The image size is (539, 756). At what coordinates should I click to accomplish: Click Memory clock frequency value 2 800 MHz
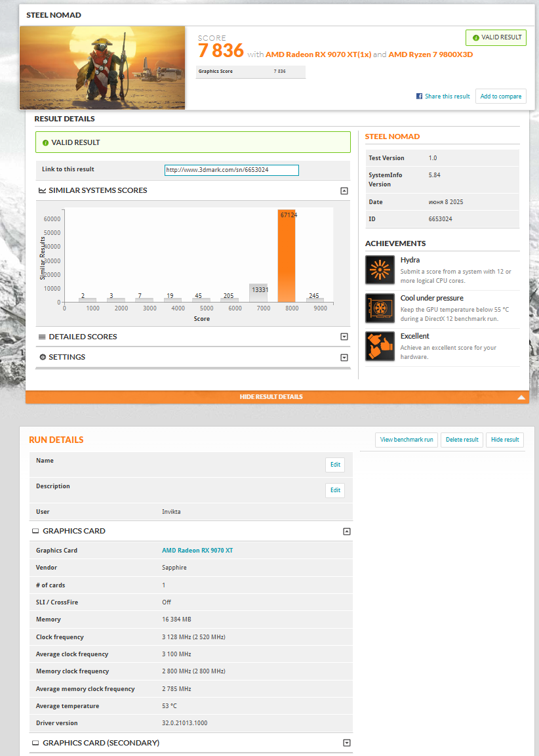tap(193, 671)
